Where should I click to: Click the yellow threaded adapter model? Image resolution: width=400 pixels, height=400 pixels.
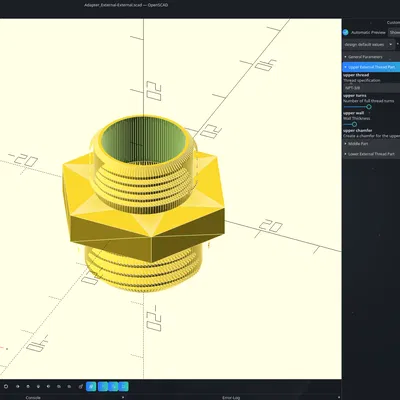143,203
